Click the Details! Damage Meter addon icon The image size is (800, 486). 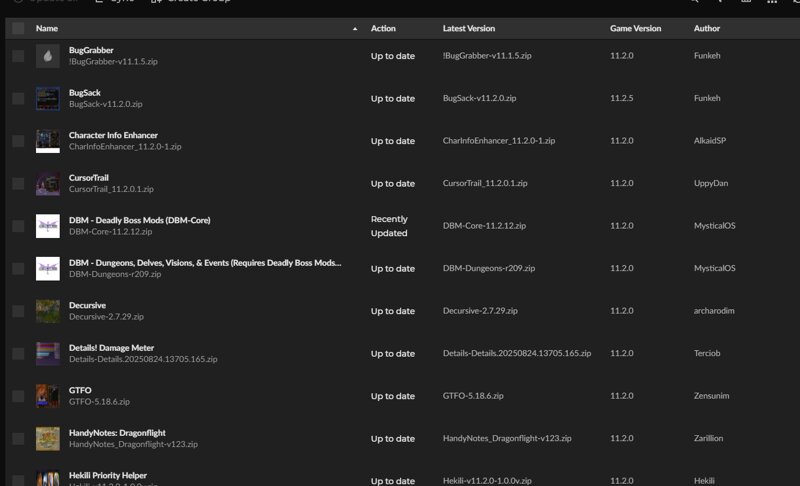[x=47, y=353]
